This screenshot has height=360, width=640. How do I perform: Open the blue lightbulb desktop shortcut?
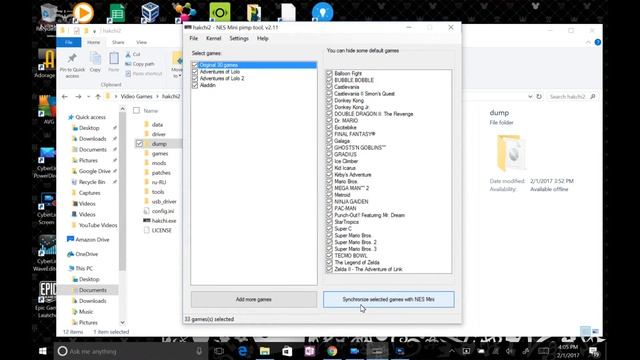(x=322, y=12)
